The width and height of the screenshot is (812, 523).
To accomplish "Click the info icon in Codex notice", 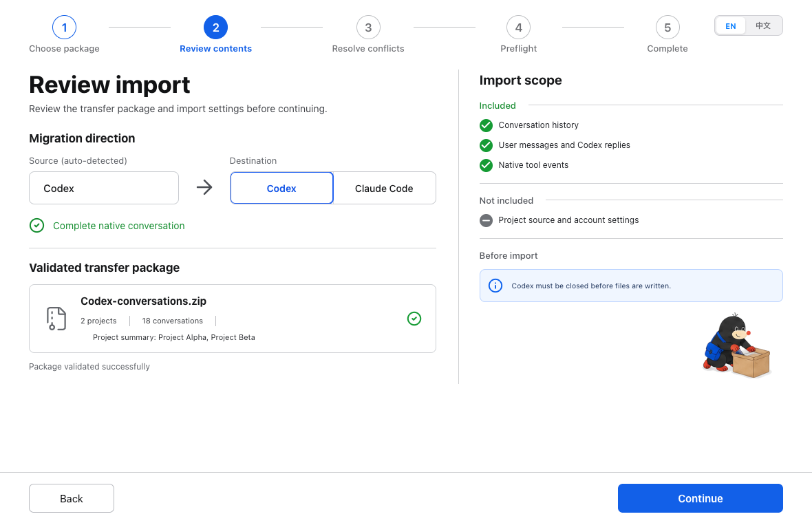I will [495, 286].
